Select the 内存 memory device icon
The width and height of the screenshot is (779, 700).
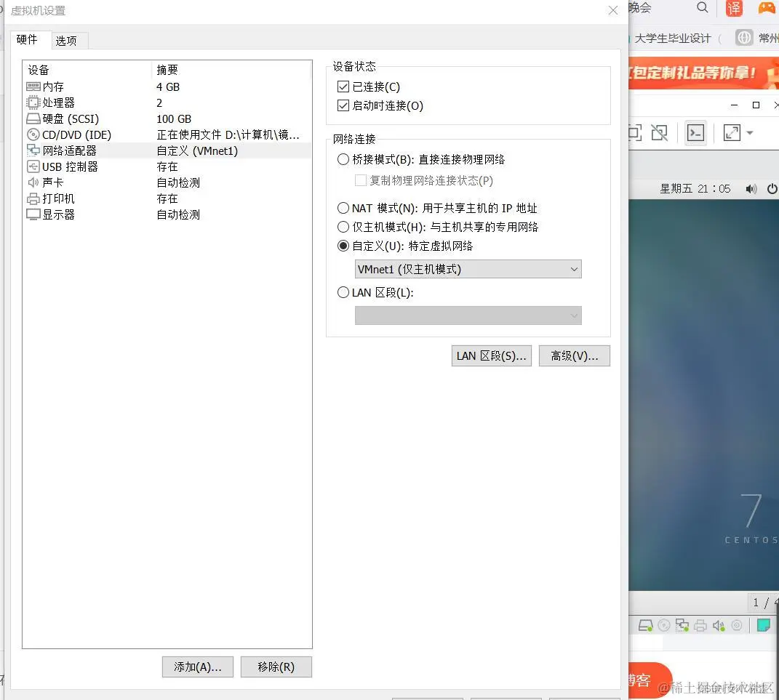(x=33, y=87)
